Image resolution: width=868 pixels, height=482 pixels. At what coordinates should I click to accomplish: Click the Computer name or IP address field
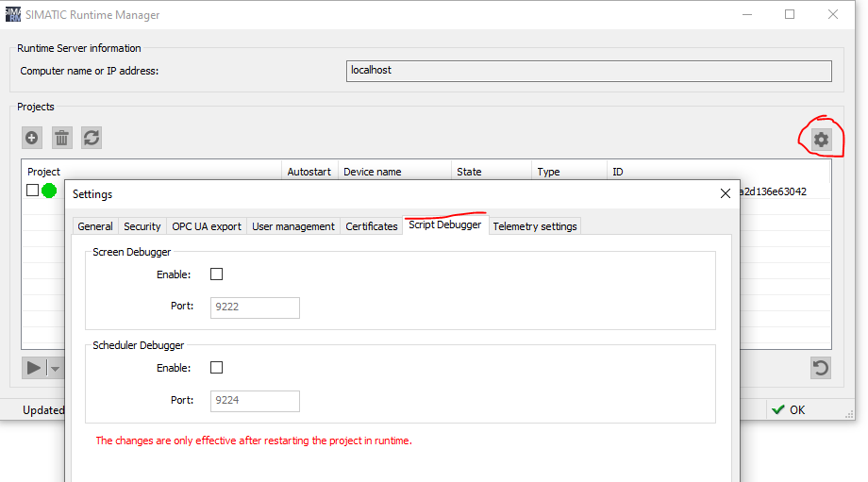[589, 71]
